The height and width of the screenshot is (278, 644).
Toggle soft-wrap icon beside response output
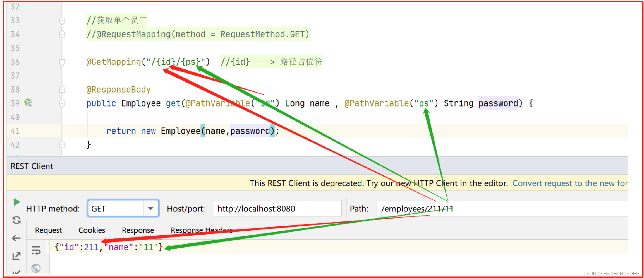pyautogui.click(x=36, y=250)
